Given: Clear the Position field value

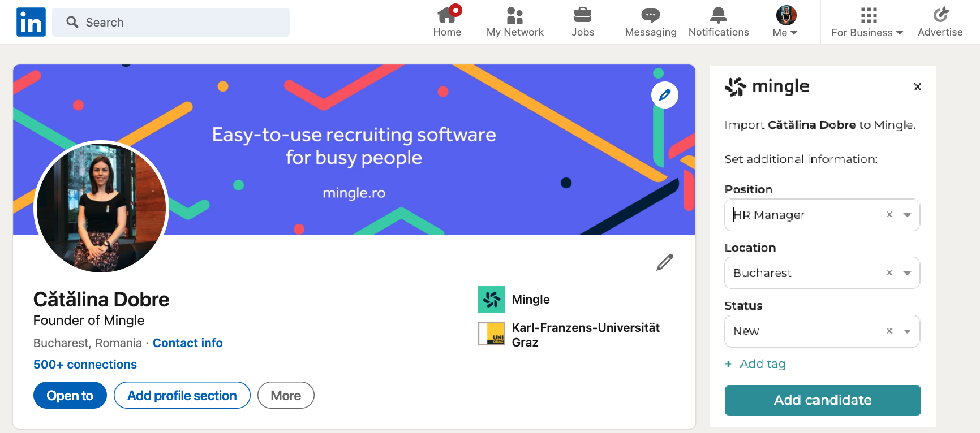Looking at the screenshot, I should (x=889, y=215).
